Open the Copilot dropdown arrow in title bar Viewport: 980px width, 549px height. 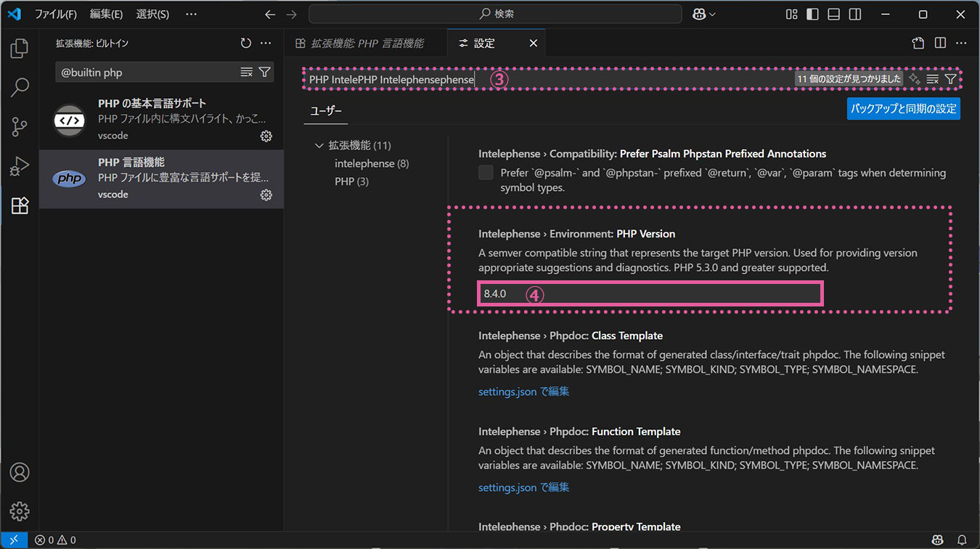click(712, 15)
